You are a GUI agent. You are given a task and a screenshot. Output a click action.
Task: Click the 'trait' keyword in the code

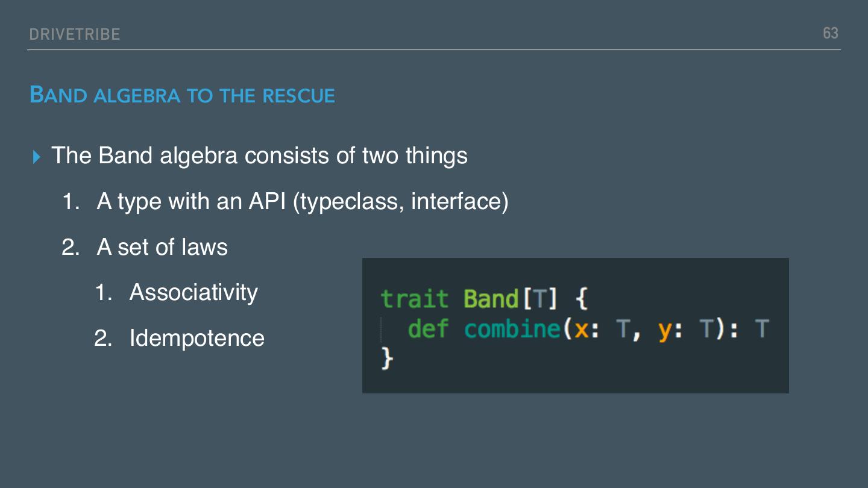coord(415,299)
